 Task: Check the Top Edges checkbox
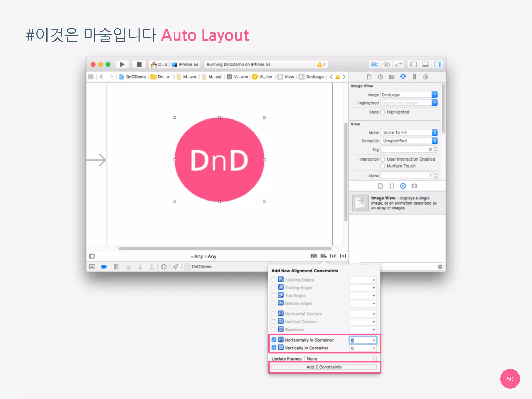pyautogui.click(x=274, y=295)
